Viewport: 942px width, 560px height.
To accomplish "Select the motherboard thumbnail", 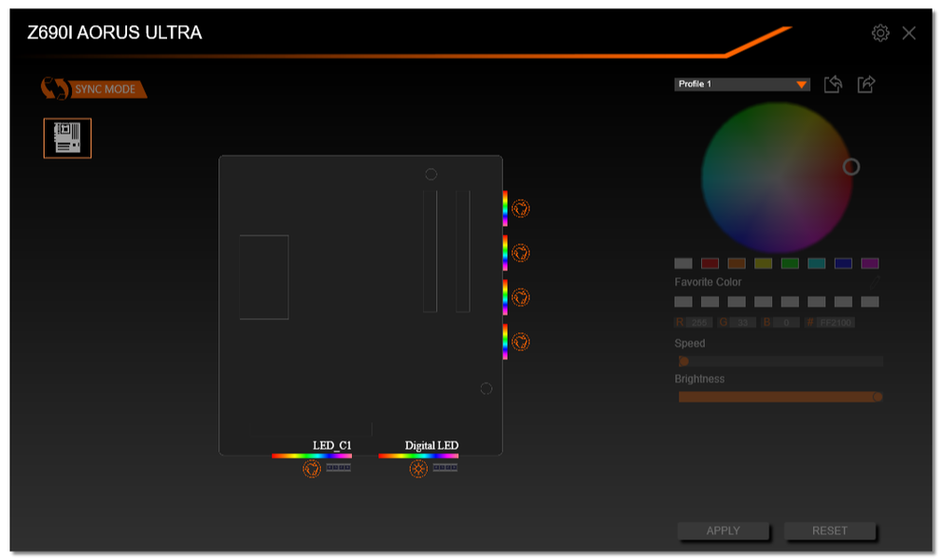I will tap(67, 138).
